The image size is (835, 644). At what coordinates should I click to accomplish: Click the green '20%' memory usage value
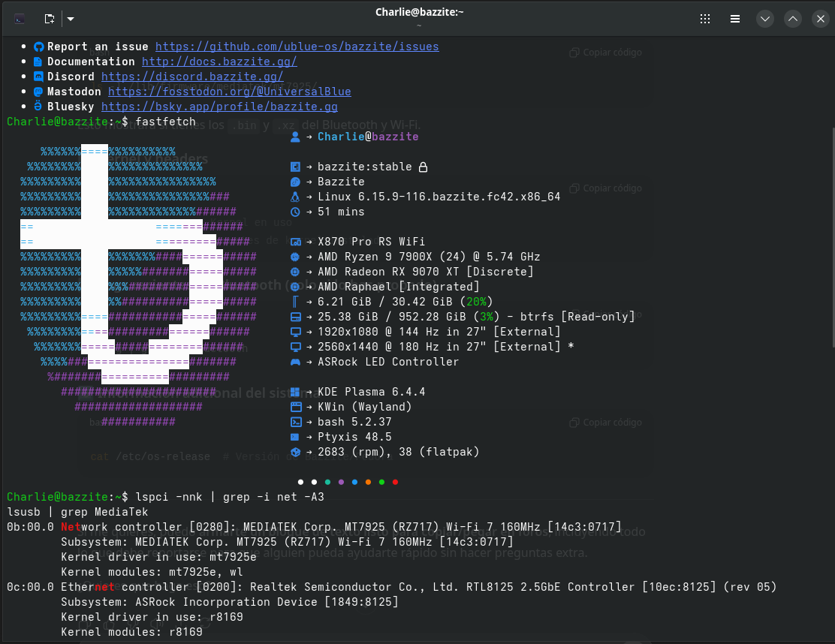(x=477, y=302)
